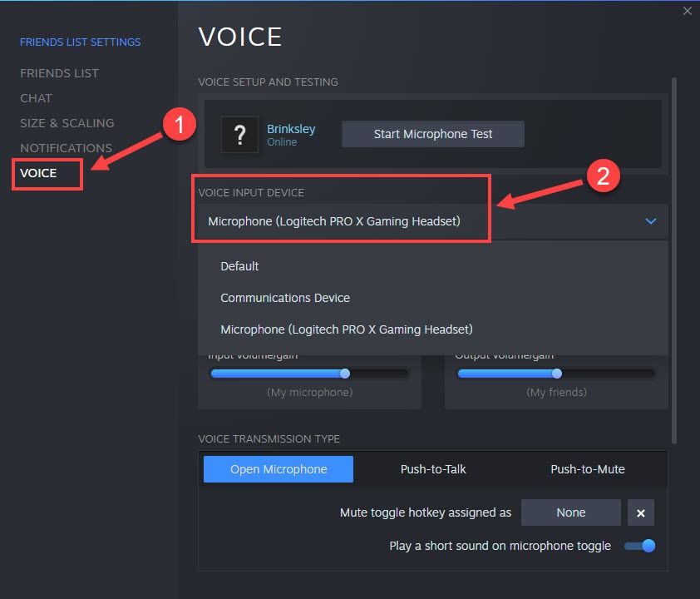700x599 pixels.
Task: Go to the Chat settings tab
Action: click(x=36, y=98)
